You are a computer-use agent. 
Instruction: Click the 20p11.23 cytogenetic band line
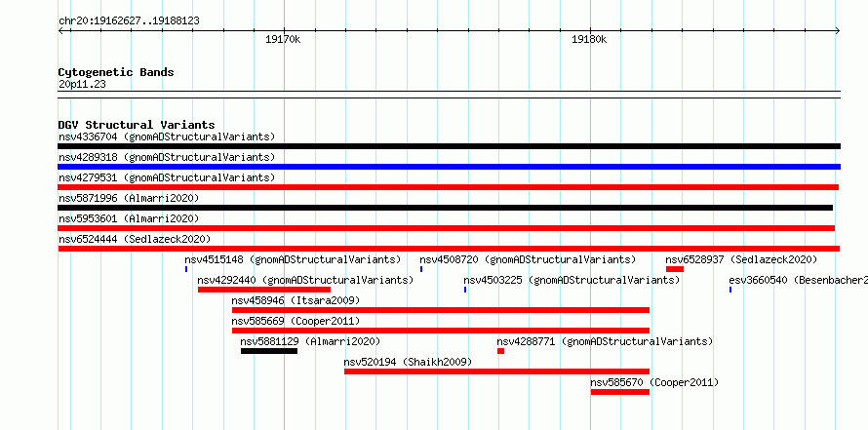click(x=449, y=95)
